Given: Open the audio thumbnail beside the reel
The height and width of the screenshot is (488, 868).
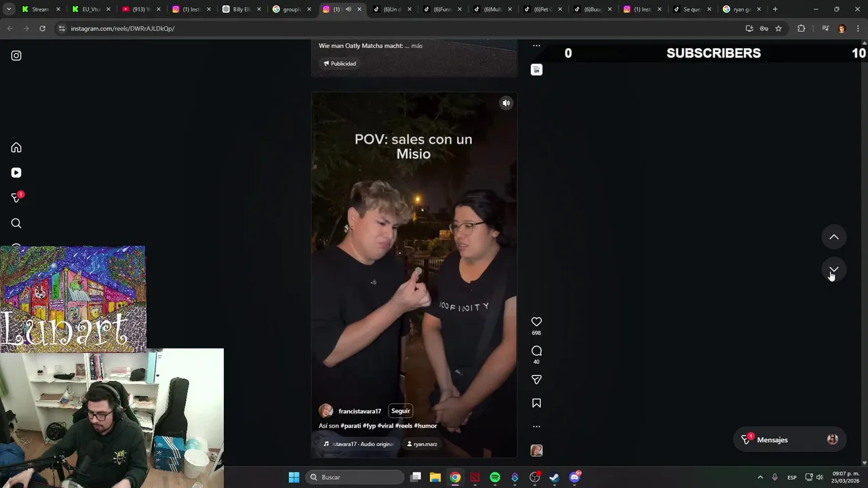Looking at the screenshot, I should (x=536, y=451).
